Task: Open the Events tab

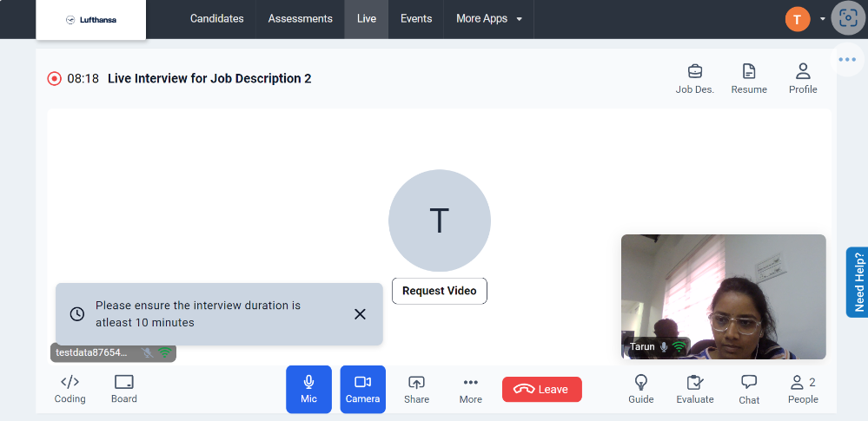Action: point(416,19)
